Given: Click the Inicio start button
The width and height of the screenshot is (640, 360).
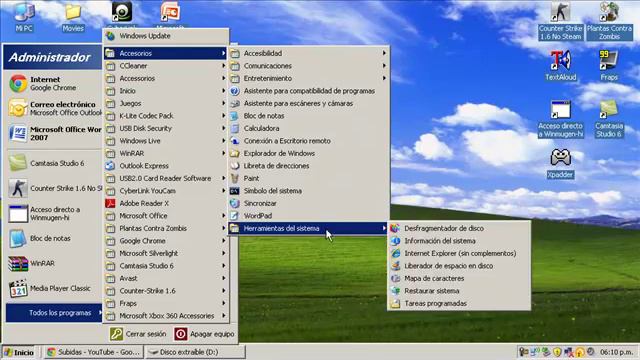Looking at the screenshot, I should (19, 352).
